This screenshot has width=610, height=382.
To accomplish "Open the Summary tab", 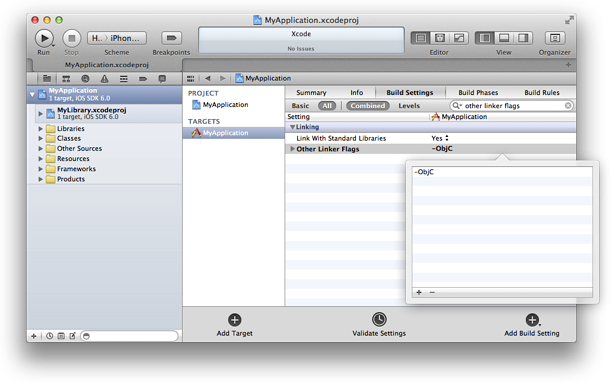I will [x=311, y=93].
